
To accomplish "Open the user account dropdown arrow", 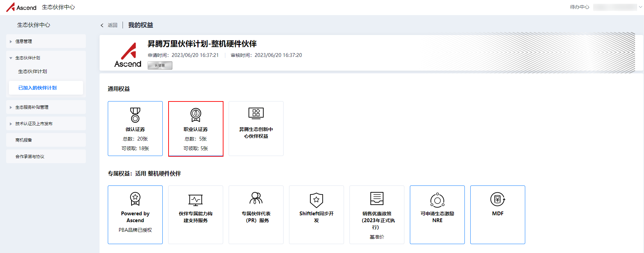I will pyautogui.click(x=640, y=7).
